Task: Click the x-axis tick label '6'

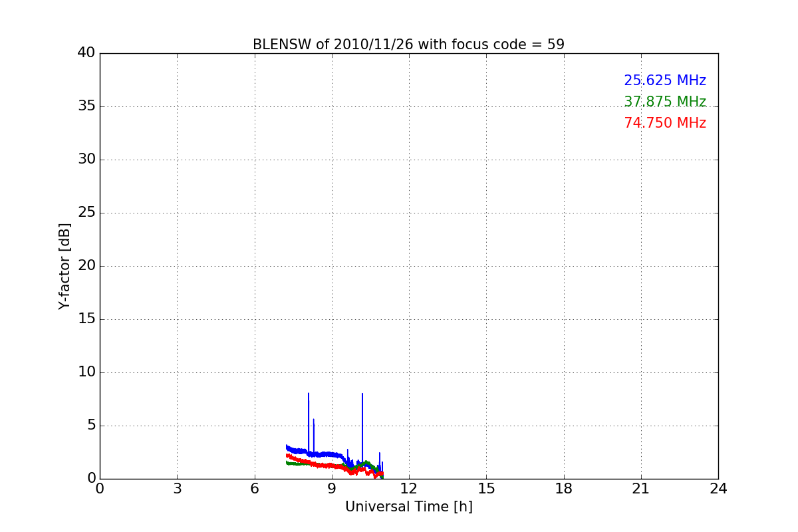Action: pyautogui.click(x=254, y=488)
